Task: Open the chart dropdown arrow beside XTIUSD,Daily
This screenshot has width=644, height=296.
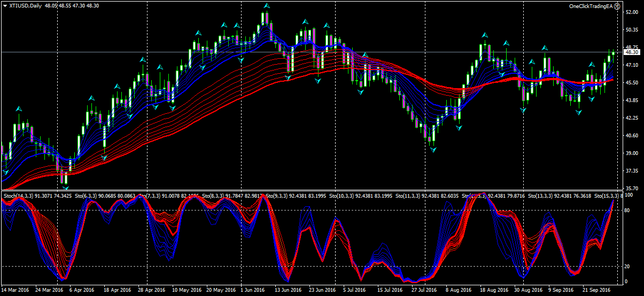Action: click(x=4, y=5)
